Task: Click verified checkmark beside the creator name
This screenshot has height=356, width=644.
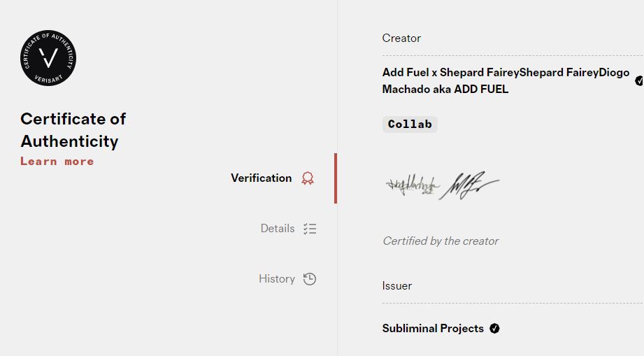Action: point(639,81)
